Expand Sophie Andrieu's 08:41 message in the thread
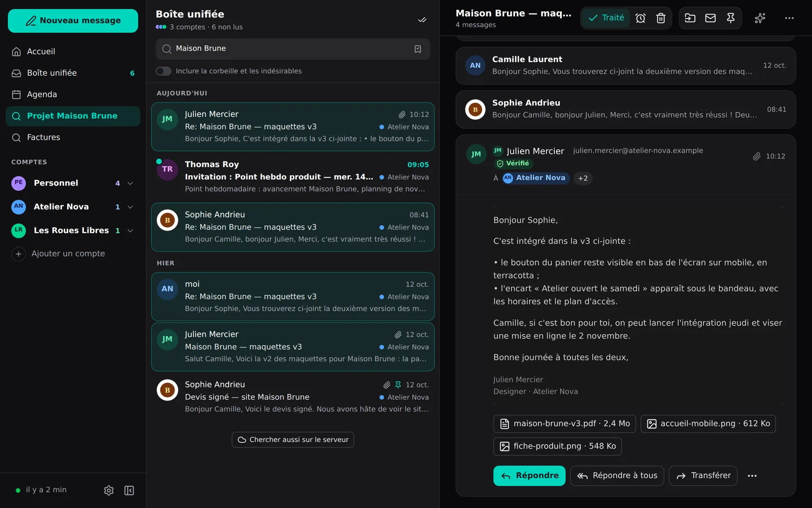812x508 pixels. click(x=626, y=109)
